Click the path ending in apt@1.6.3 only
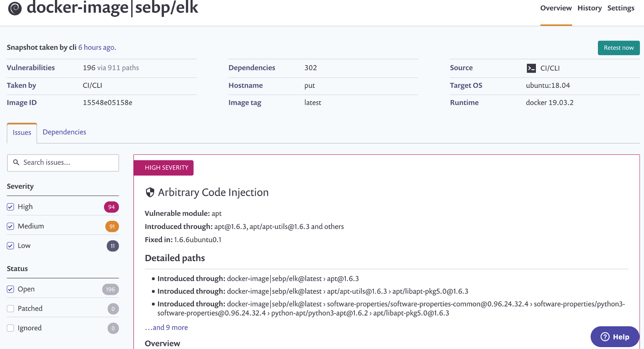 [258, 279]
